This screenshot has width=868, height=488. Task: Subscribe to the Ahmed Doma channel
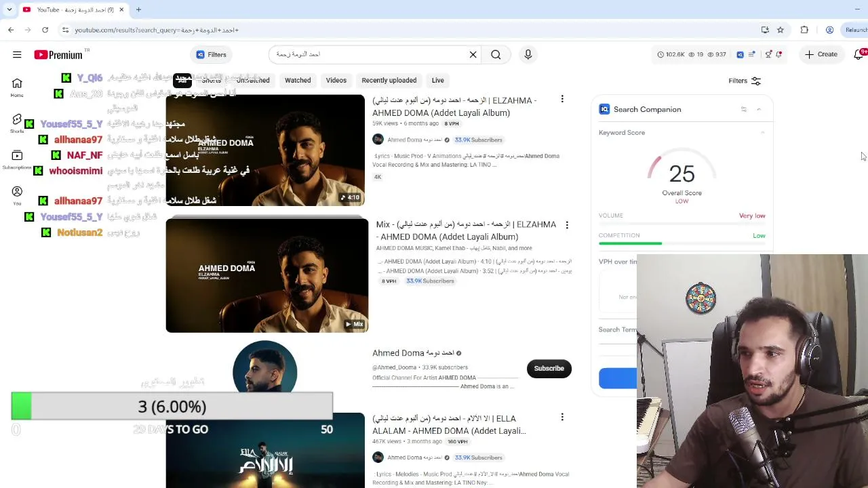(x=549, y=369)
